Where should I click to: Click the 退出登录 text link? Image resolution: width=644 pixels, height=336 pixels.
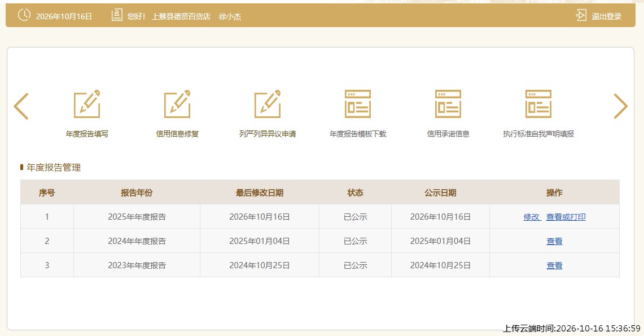coord(607,16)
